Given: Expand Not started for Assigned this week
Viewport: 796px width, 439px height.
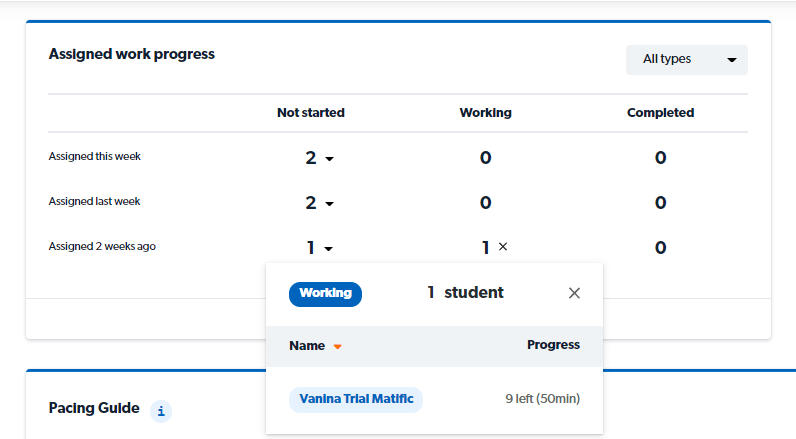Looking at the screenshot, I should click(319, 158).
